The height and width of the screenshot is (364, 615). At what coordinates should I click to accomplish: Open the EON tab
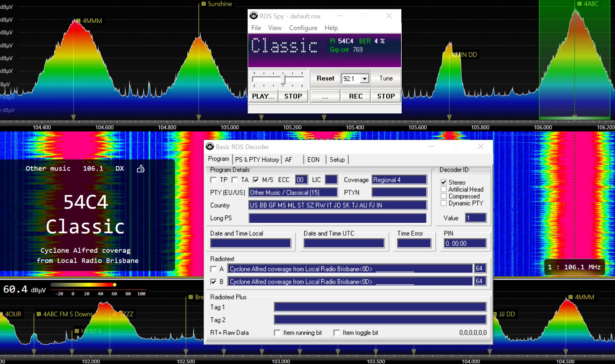(x=313, y=159)
